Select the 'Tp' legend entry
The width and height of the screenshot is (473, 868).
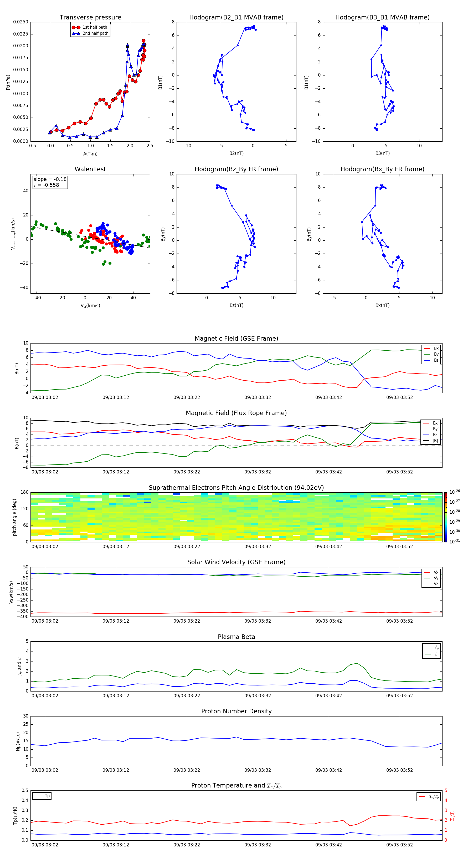click(x=42, y=796)
